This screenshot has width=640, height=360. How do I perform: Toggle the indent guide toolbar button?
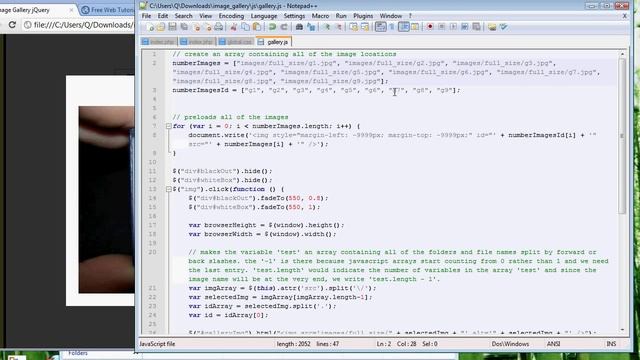point(404,27)
